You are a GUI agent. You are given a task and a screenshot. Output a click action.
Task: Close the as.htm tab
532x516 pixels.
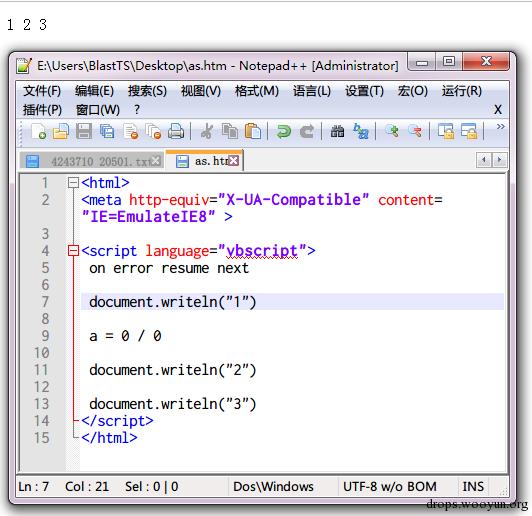[233, 160]
